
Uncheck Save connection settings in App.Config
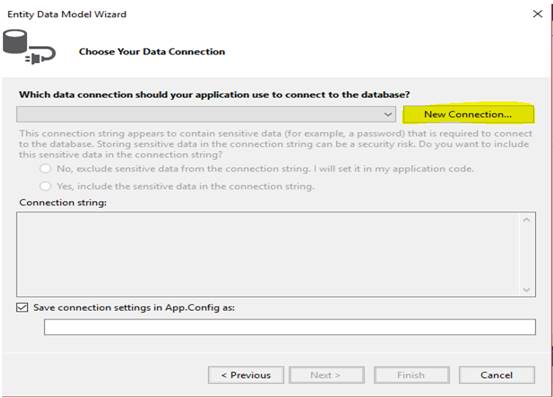(22, 307)
